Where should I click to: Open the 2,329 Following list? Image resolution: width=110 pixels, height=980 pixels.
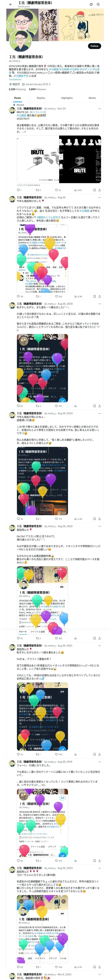pos(17,89)
